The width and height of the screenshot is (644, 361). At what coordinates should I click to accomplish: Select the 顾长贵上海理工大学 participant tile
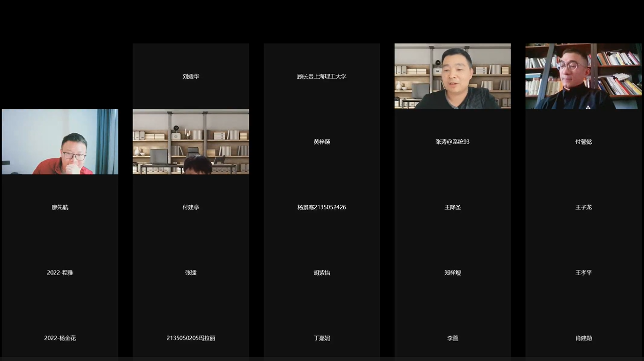(322, 76)
